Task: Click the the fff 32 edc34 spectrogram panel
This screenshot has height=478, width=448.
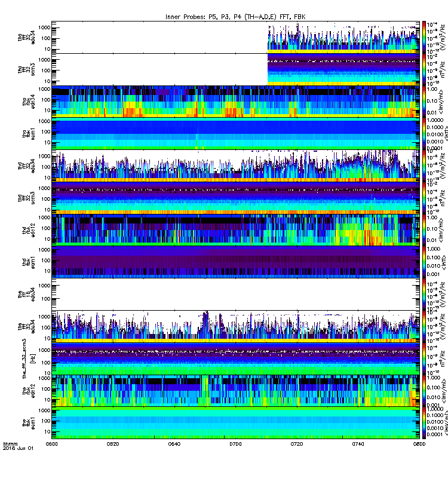Action: pyautogui.click(x=235, y=326)
